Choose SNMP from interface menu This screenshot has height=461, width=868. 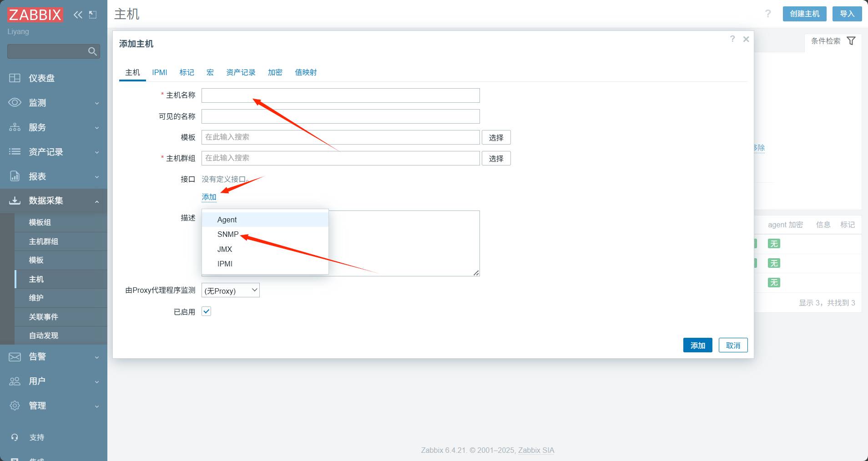click(x=265, y=234)
